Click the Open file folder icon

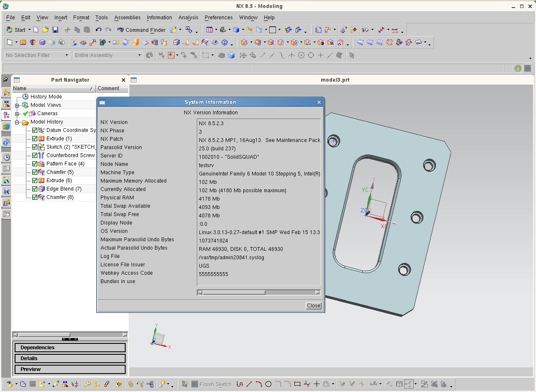(x=45, y=30)
